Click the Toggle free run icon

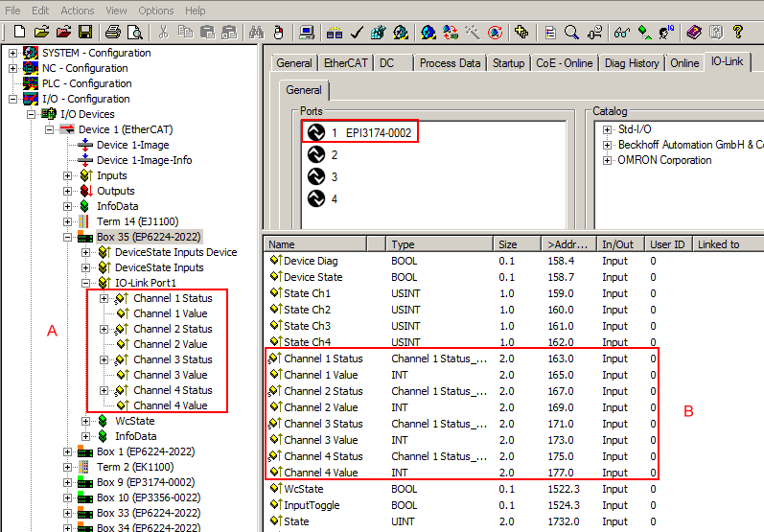tap(495, 33)
